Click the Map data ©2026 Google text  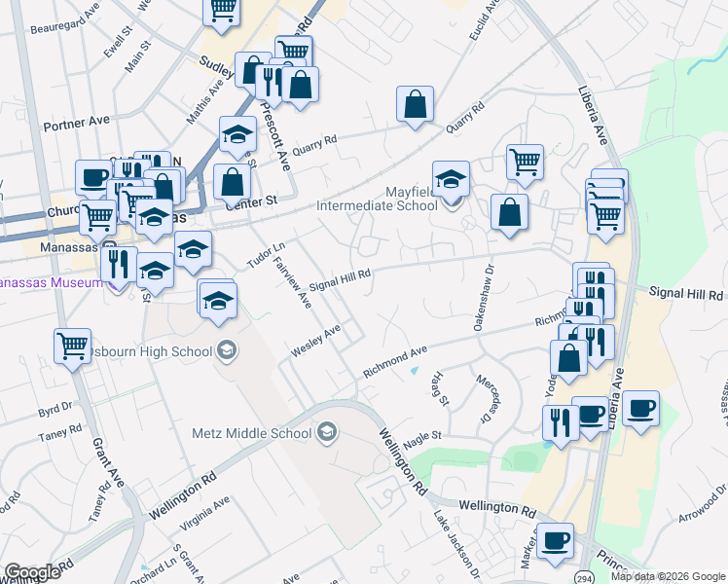669,576
